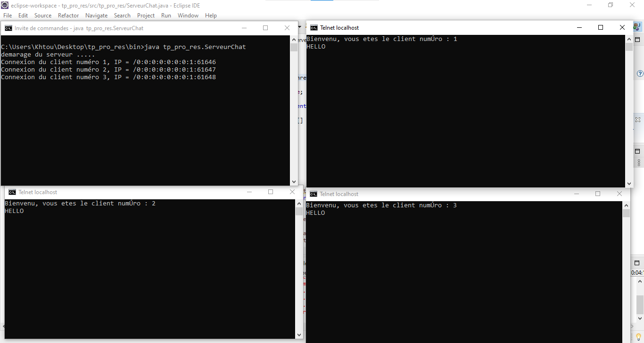This screenshot has height=343, width=644.
Task: Open the Source menu
Action: click(x=43, y=16)
